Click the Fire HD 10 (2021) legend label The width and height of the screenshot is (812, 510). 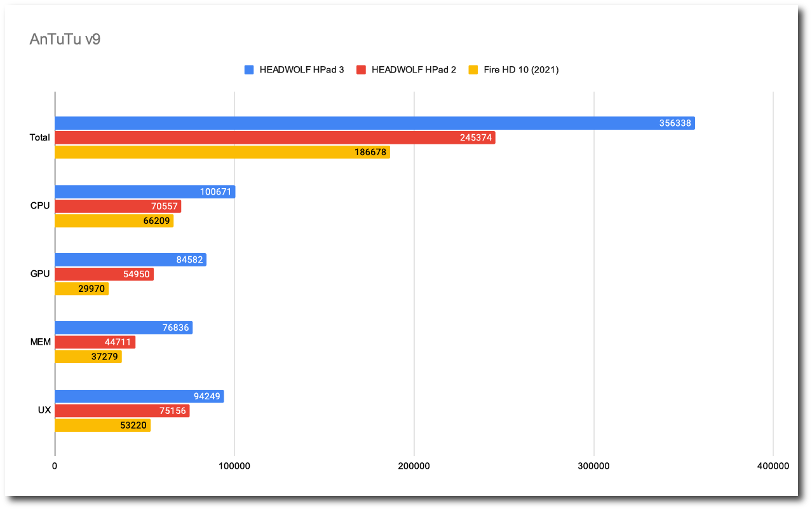521,70
